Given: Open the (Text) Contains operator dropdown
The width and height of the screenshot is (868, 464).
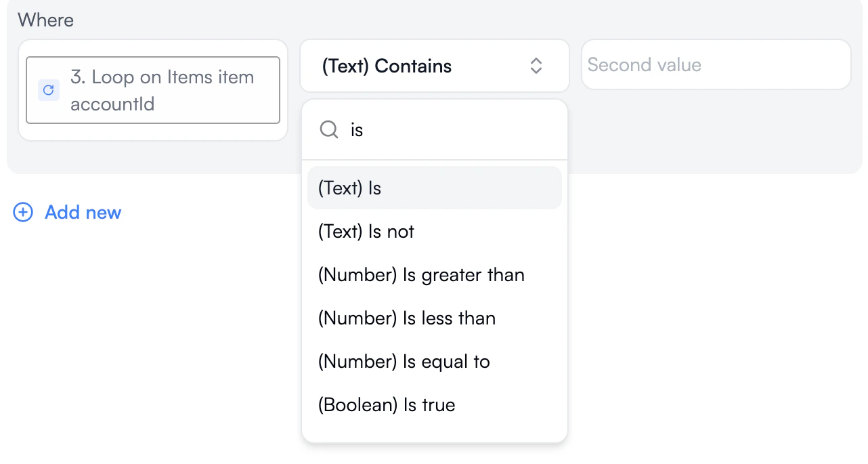Looking at the screenshot, I should (x=433, y=66).
